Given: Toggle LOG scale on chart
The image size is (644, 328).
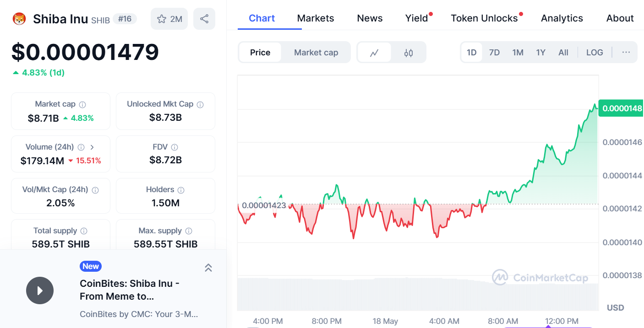Looking at the screenshot, I should point(595,53).
